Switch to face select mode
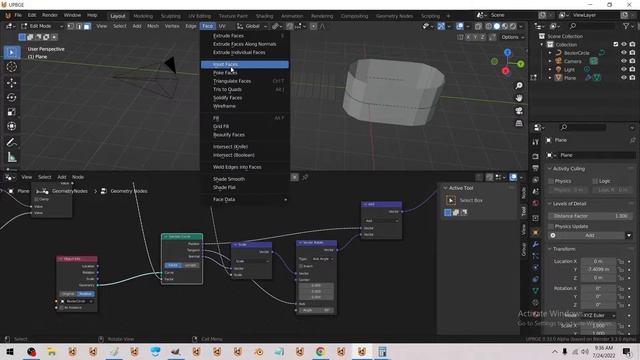Viewport: 640px width, 360px height. [x=87, y=26]
